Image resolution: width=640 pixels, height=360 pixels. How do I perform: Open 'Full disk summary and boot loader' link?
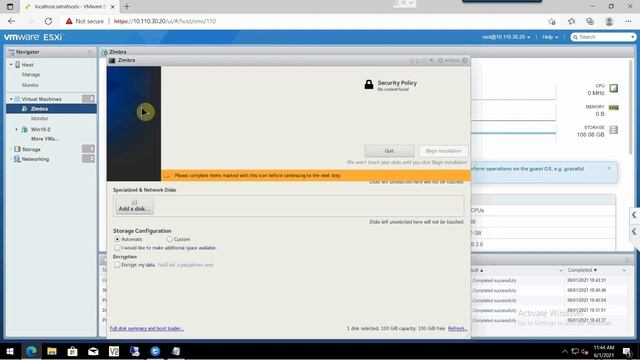pyautogui.click(x=147, y=329)
